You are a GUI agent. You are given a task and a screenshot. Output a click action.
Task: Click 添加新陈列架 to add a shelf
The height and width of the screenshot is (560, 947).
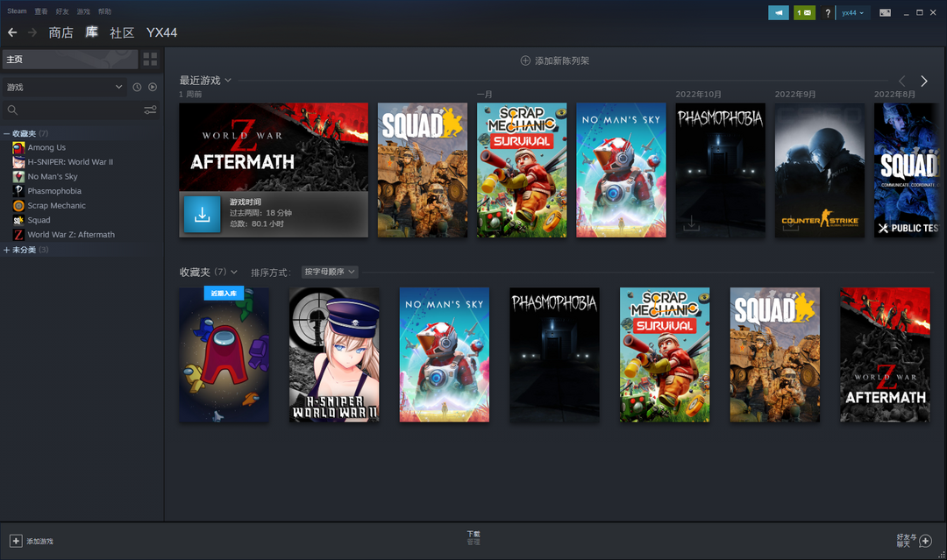[x=555, y=61]
